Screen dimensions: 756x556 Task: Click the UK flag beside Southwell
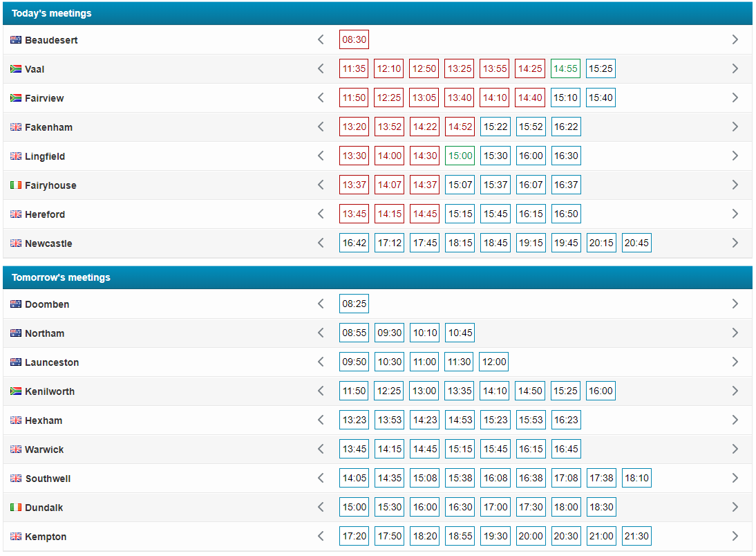click(x=16, y=479)
